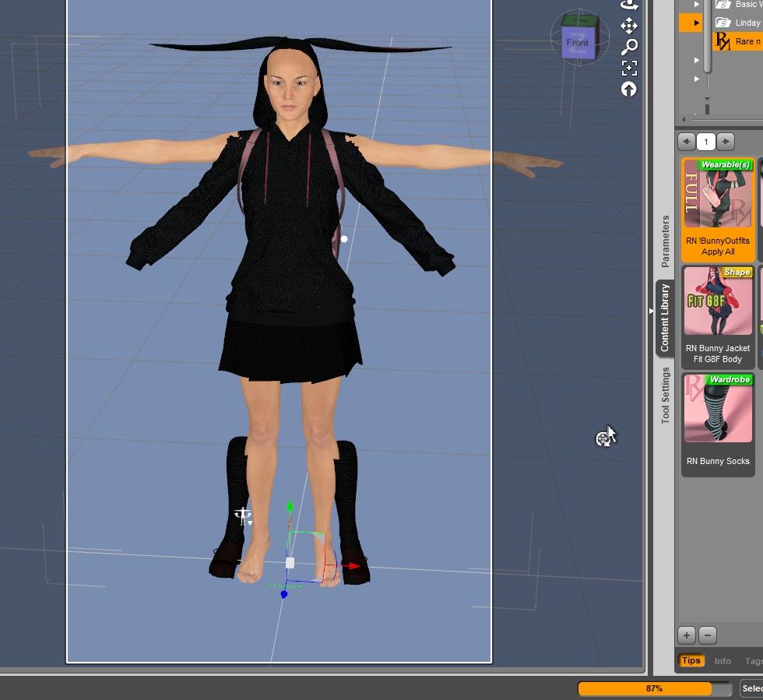Switch to the Tips tab

point(691,660)
